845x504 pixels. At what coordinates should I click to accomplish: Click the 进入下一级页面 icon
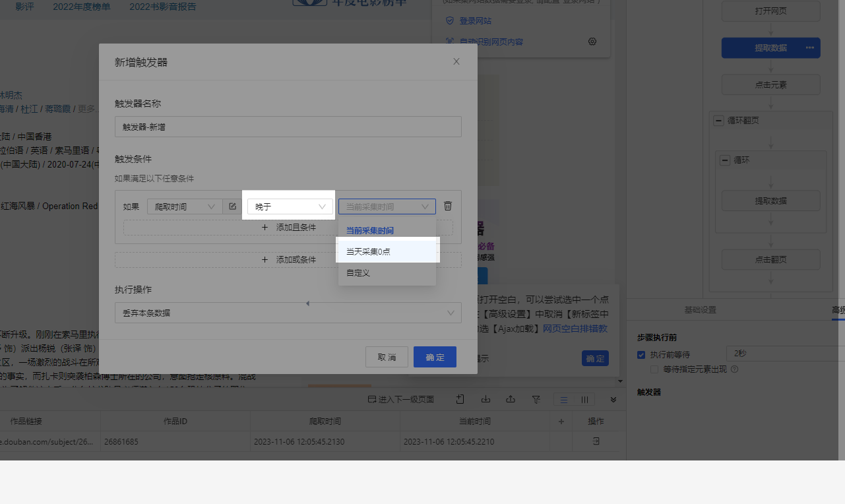click(x=372, y=400)
